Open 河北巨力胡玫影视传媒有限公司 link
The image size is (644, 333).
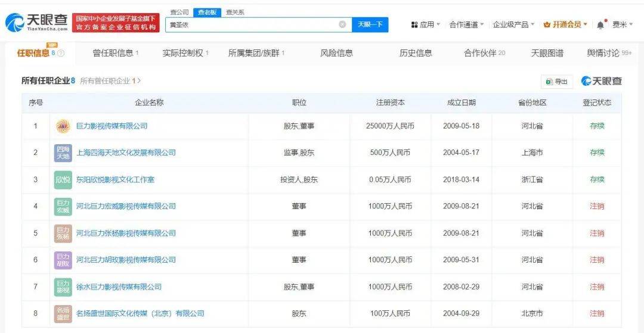tap(126, 260)
